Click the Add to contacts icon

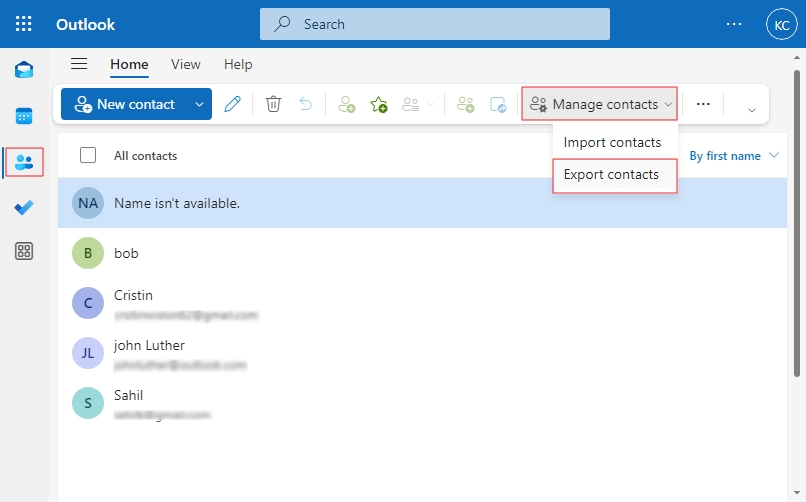346,104
